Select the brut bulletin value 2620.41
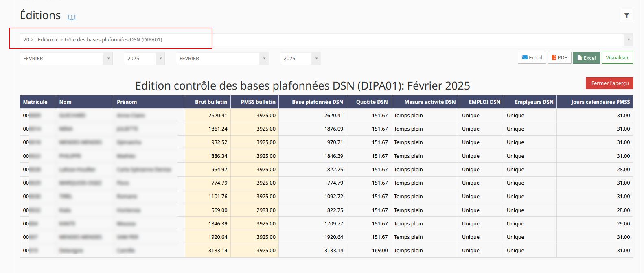Image resolution: width=644 pixels, height=273 pixels. point(218,116)
